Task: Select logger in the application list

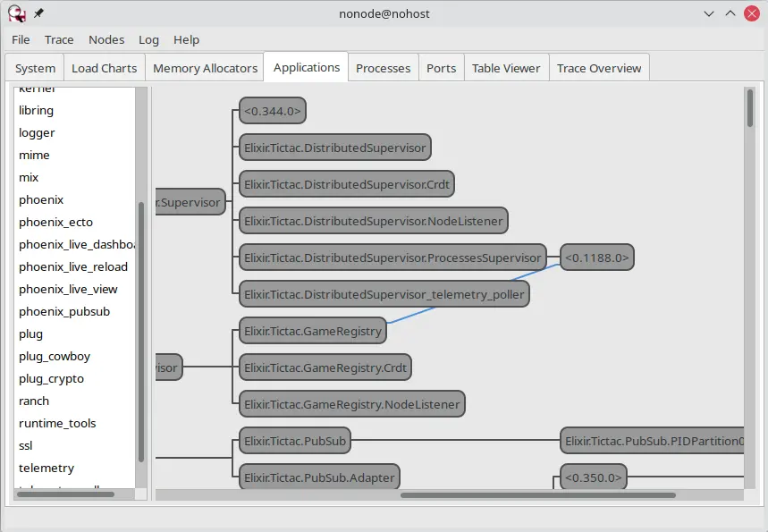Action: click(x=37, y=132)
